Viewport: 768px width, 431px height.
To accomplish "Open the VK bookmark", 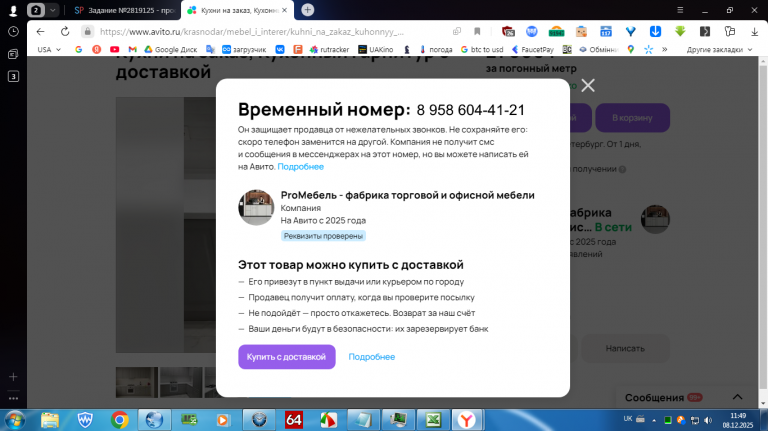I will click(280, 49).
